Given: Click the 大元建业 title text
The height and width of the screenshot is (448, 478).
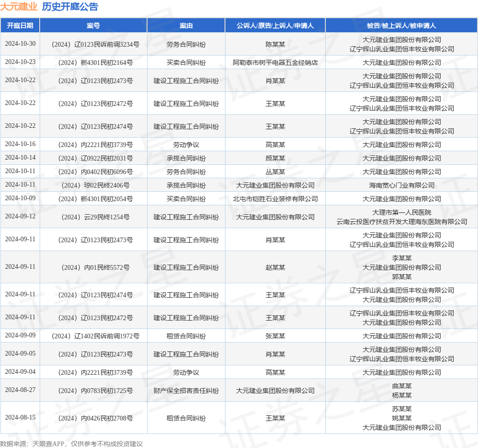Looking at the screenshot, I should (19, 7).
